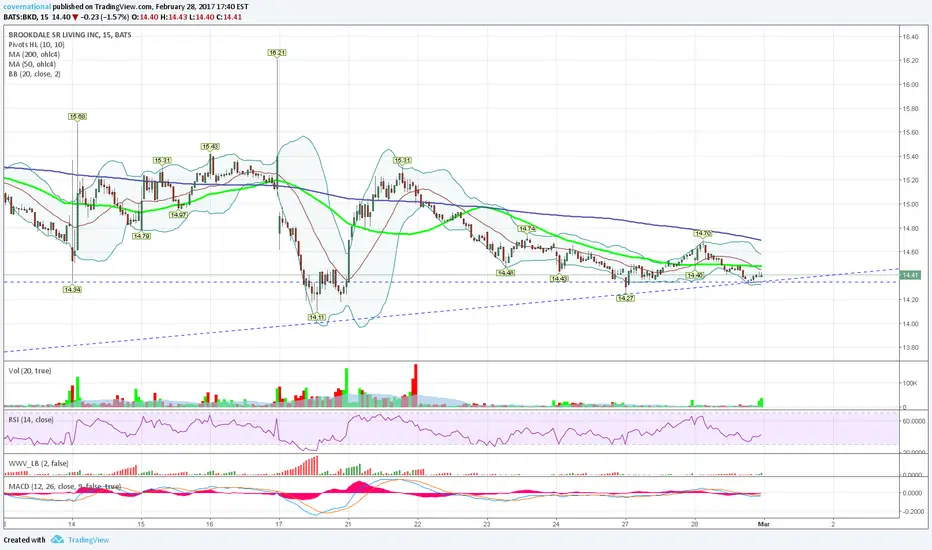Click the 16.00 price axis label
The width and height of the screenshot is (932, 550).
(x=911, y=84)
